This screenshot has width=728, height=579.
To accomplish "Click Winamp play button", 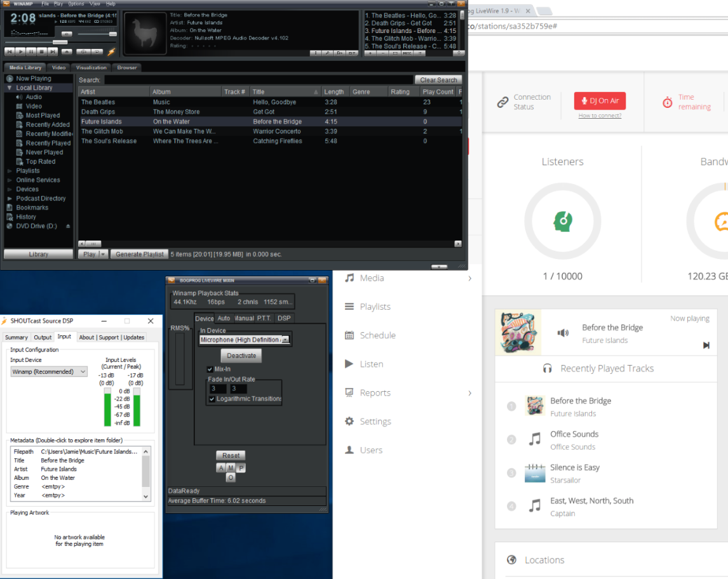I will point(20,51).
